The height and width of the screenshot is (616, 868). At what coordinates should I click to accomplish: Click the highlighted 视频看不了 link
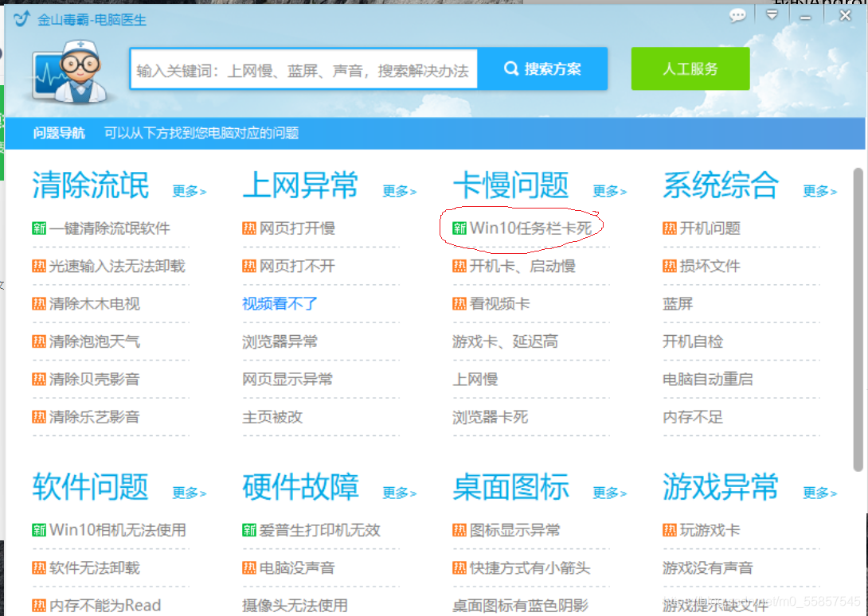pos(280,304)
